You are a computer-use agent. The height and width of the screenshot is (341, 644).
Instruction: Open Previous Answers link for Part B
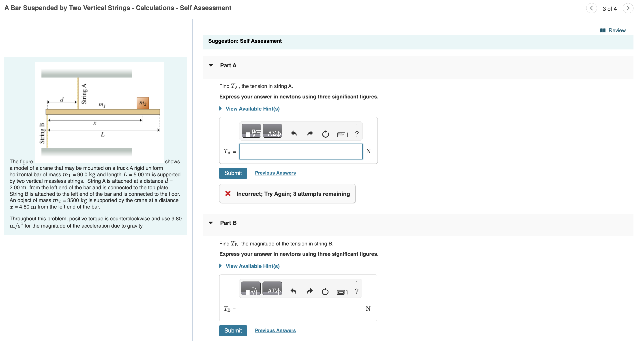pyautogui.click(x=275, y=330)
